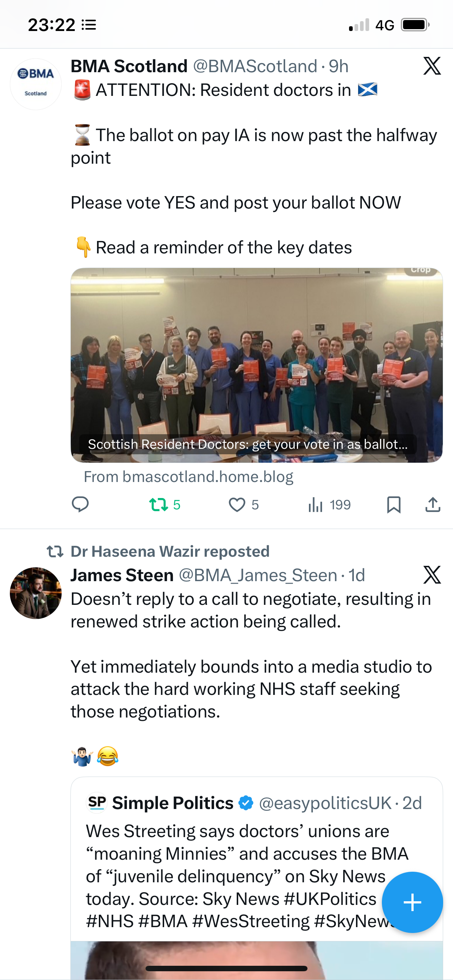453x980 pixels.
Task: Open BMA Scotland profile picture
Action: click(x=36, y=84)
